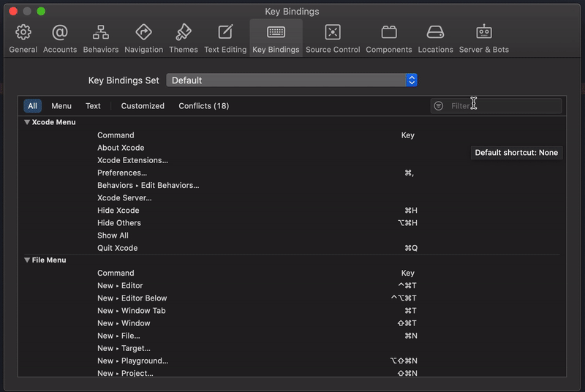Open the Locations preferences pane

(x=435, y=39)
